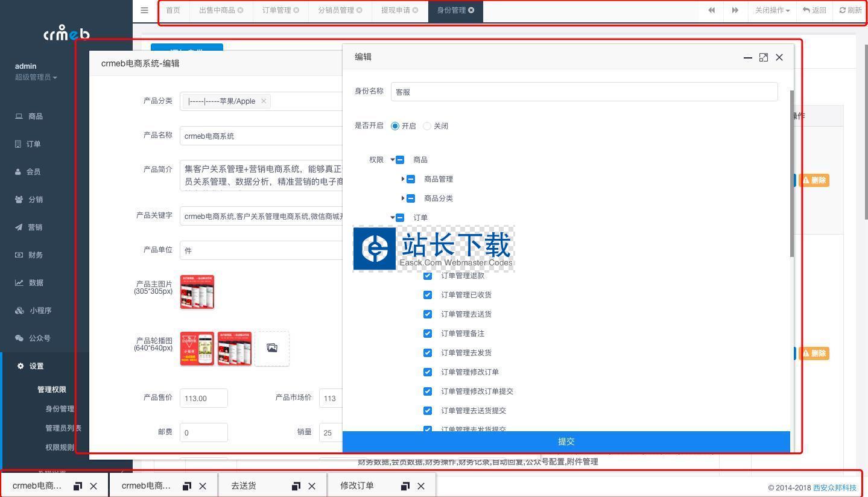Click the 身份名称 input field
The image size is (868, 497).
tap(583, 92)
